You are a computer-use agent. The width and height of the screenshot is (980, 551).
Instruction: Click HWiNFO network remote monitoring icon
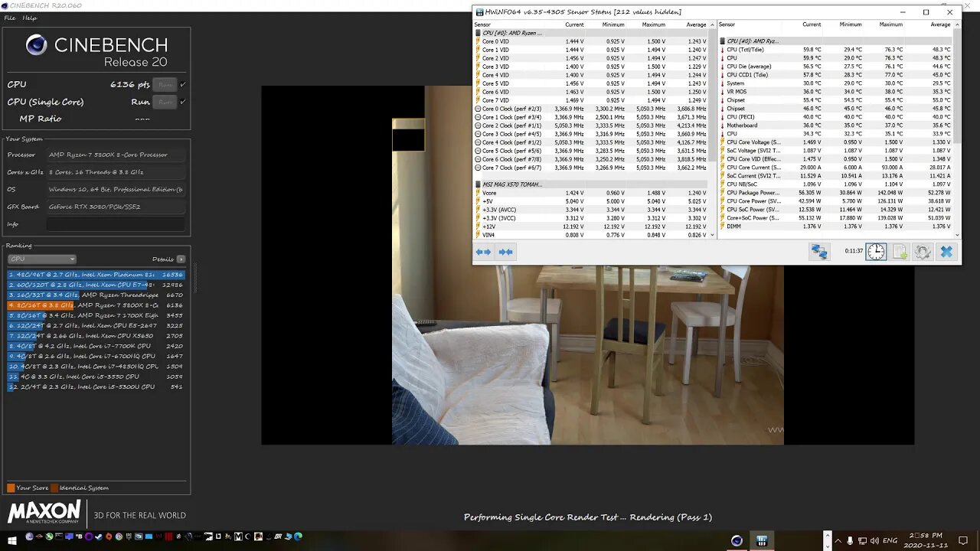click(x=819, y=252)
